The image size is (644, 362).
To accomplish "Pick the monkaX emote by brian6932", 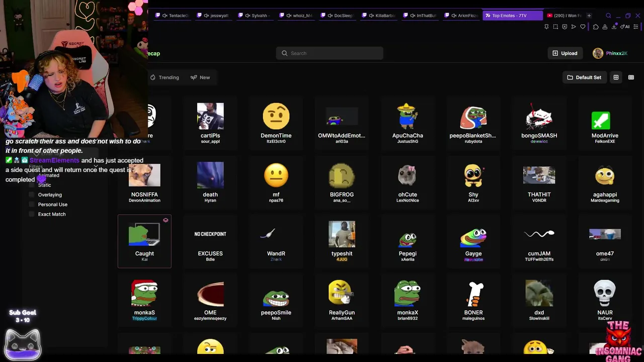I will click(x=408, y=300).
